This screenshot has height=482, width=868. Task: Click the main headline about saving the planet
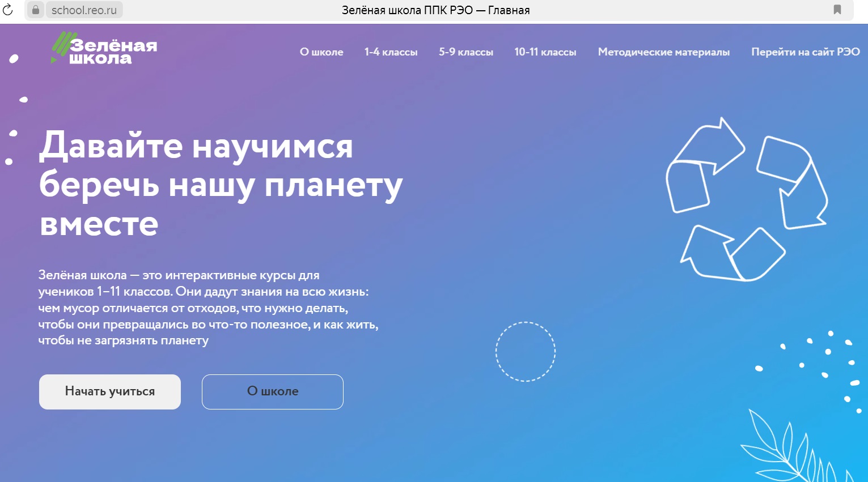tap(220, 185)
